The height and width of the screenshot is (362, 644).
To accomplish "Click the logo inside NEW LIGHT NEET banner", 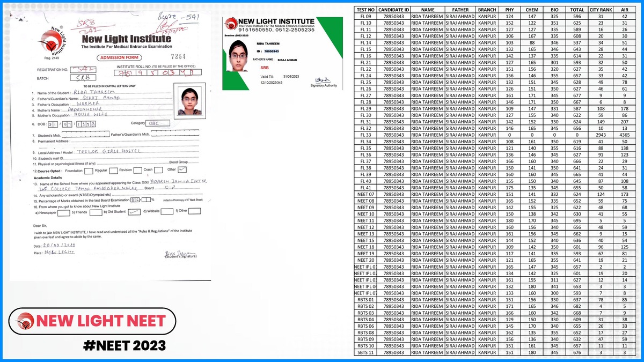I will click(x=25, y=322).
